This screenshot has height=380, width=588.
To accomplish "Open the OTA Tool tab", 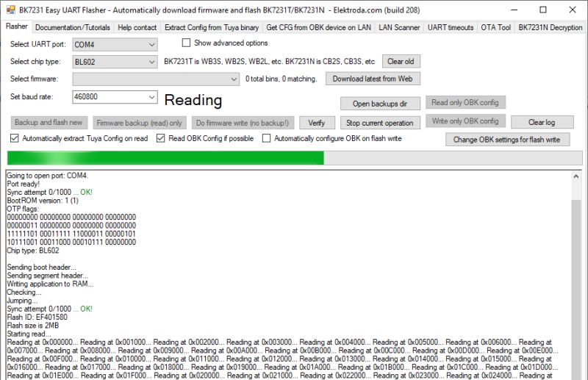I will (495, 27).
